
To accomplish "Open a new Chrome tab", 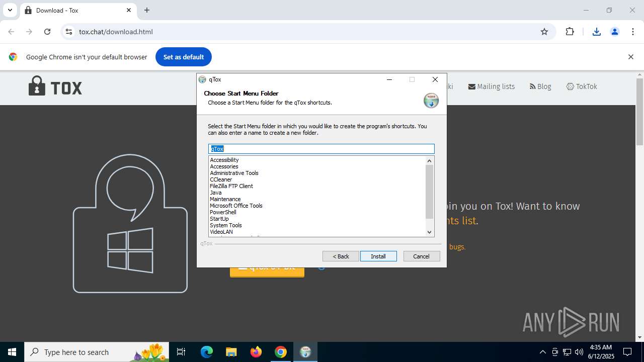I will 147,10.
